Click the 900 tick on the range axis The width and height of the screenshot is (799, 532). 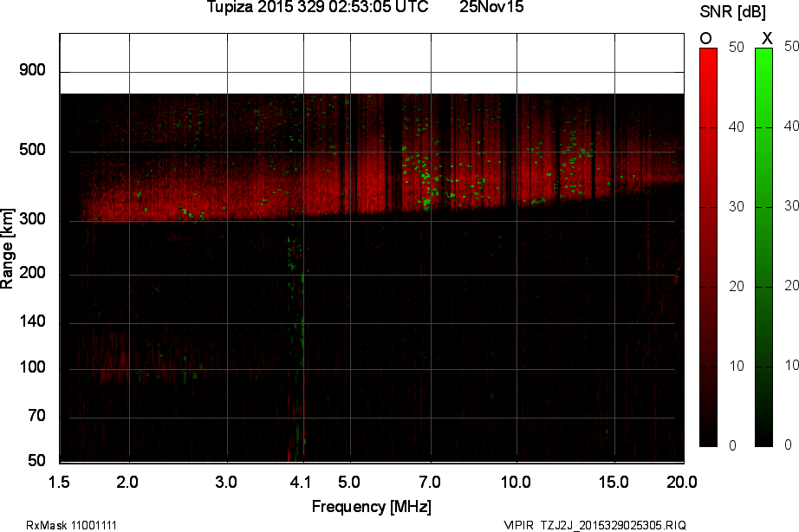coord(32,70)
